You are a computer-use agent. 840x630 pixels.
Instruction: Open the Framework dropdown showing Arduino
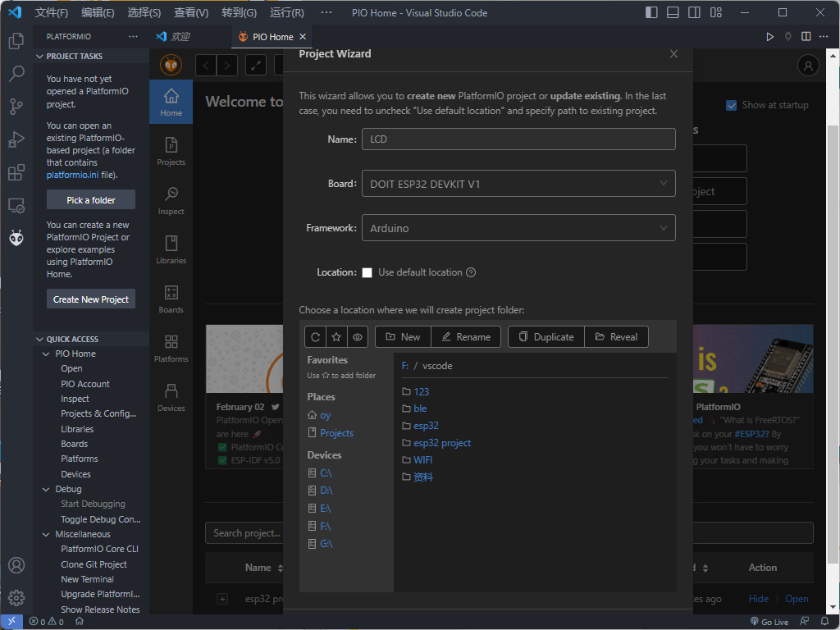pyautogui.click(x=518, y=228)
